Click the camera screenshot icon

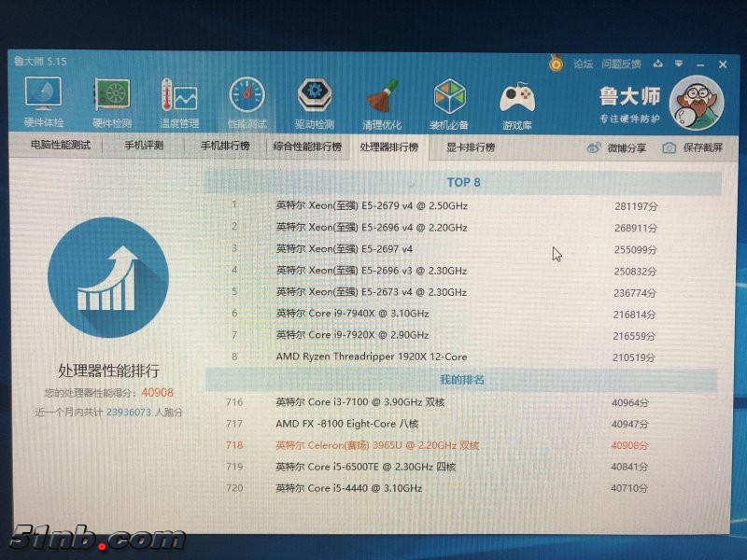(x=669, y=148)
